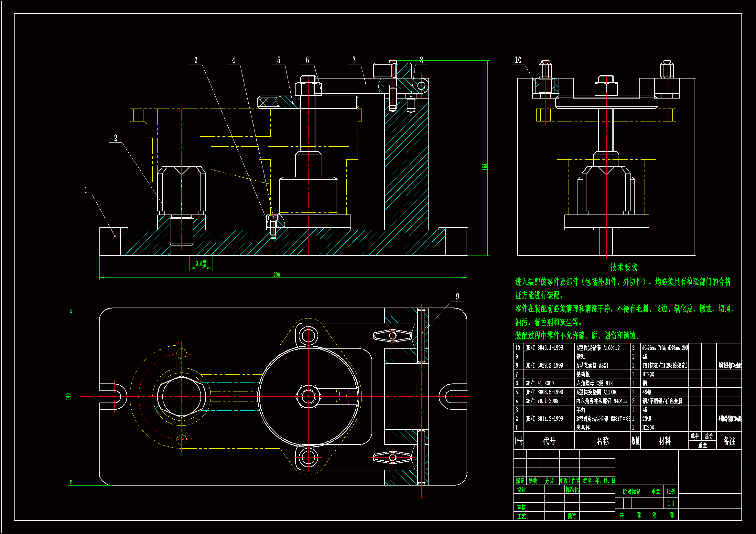Select part callout number 5
The height and width of the screenshot is (534, 756).
click(x=278, y=60)
